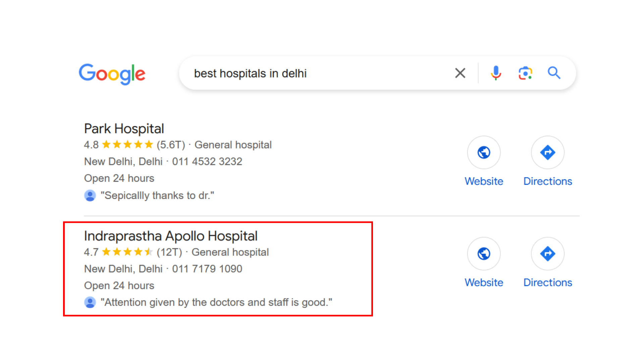Viewport: 644px width, 362px height.
Task: Click the search box text field
Action: [x=319, y=73]
